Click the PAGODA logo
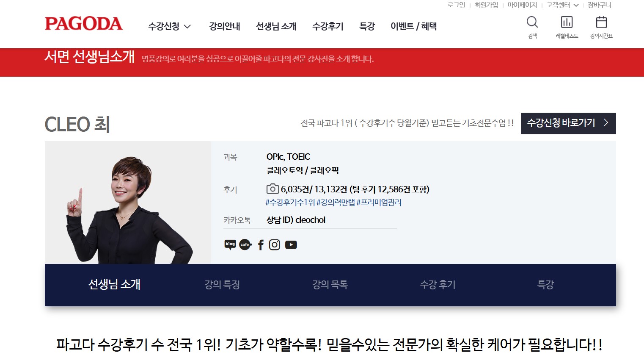Screen dimensions: 644x358 (84, 24)
